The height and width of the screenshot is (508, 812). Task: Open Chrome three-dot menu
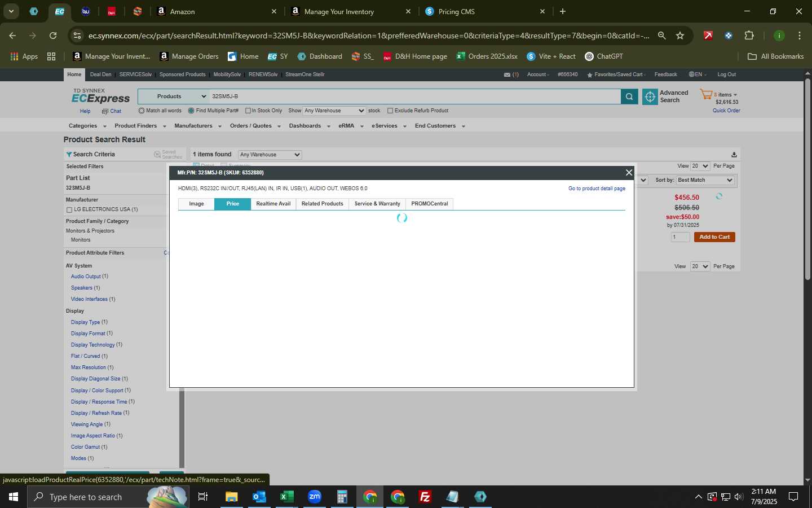[x=800, y=36]
